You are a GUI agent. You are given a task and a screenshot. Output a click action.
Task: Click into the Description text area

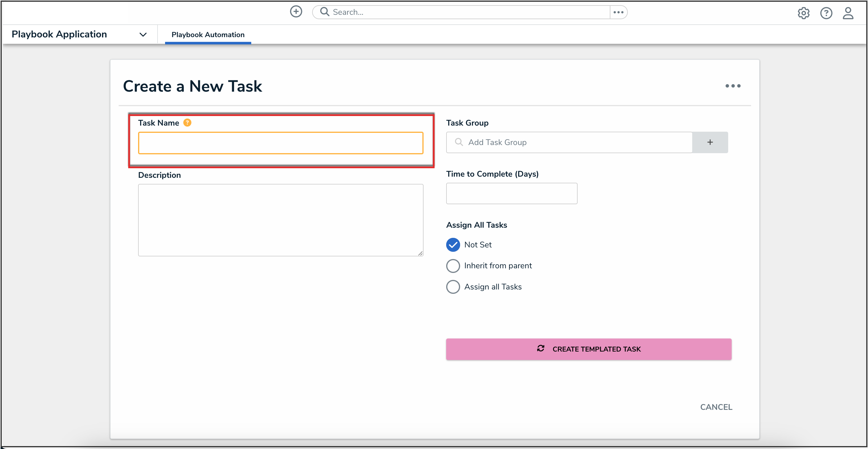tap(280, 220)
